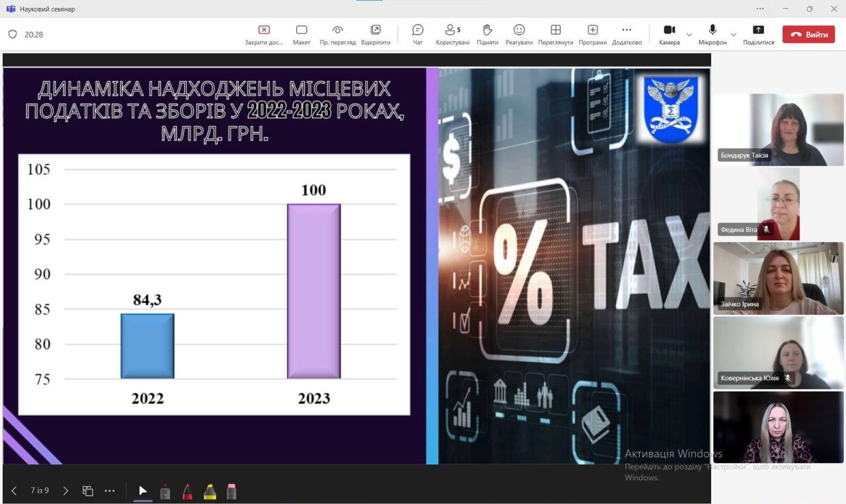Image resolution: width=846 pixels, height=504 pixels.
Task: Leave the meeting with the Вийти button
Action: (808, 34)
